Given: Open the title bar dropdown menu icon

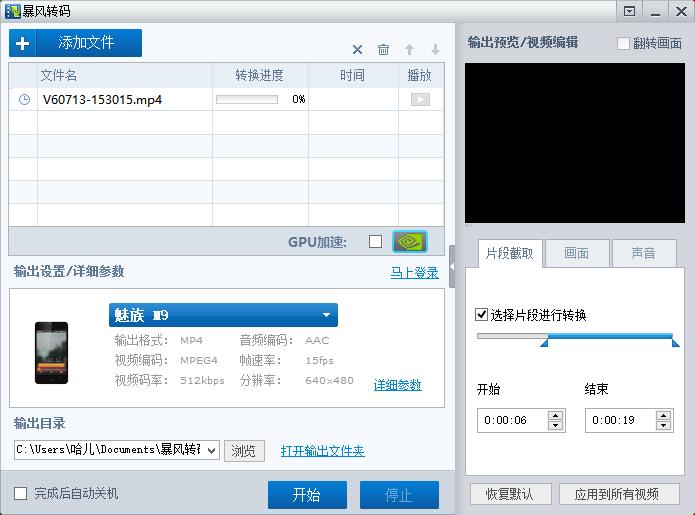Looking at the screenshot, I should click(629, 11).
